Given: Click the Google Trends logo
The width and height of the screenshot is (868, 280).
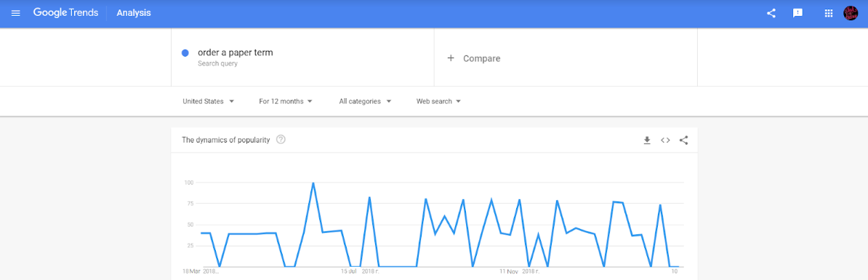Looking at the screenshot, I should (x=65, y=13).
